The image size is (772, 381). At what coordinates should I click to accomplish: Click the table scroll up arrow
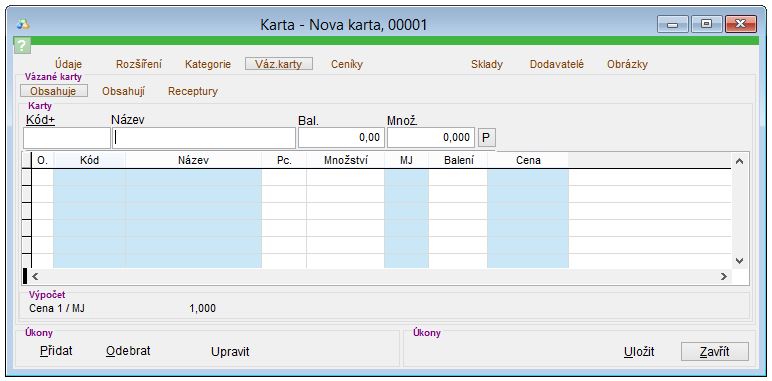(739, 161)
